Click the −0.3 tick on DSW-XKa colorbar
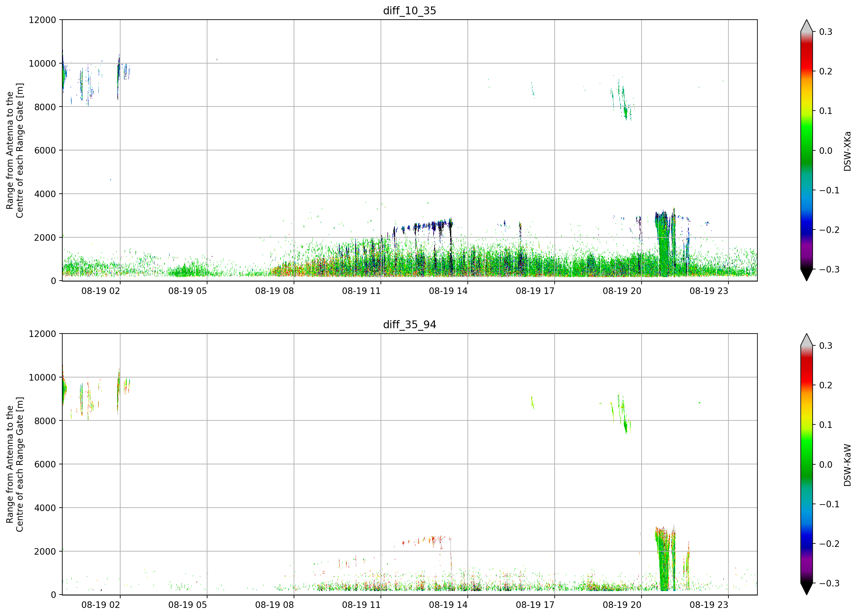Viewport: 858px width, 616px height. click(829, 270)
